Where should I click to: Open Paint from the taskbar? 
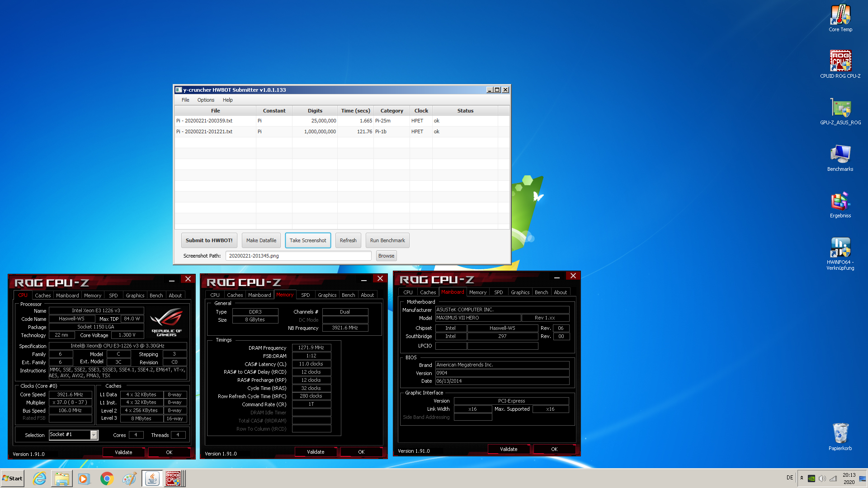point(129,479)
